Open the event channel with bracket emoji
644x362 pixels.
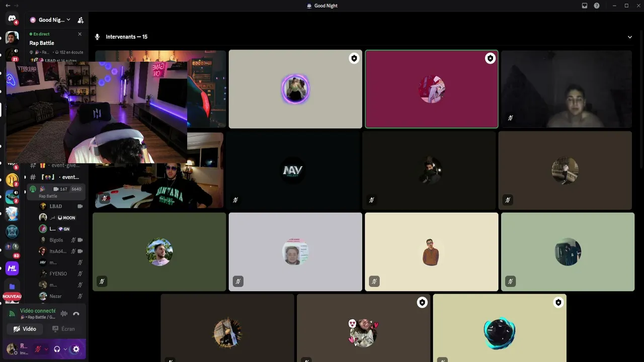tap(55, 177)
